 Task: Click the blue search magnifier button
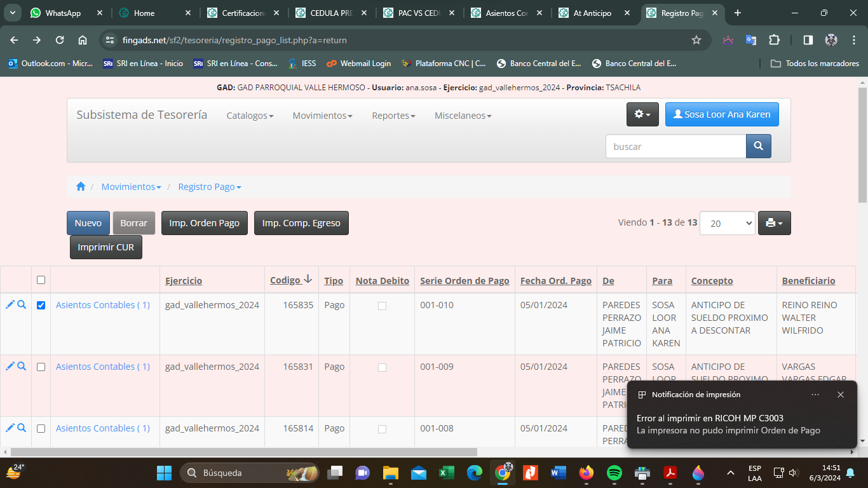point(758,146)
